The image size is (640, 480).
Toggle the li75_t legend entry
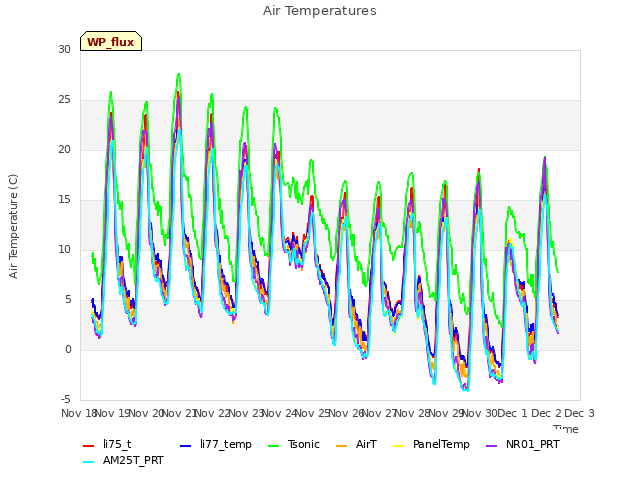(107, 444)
